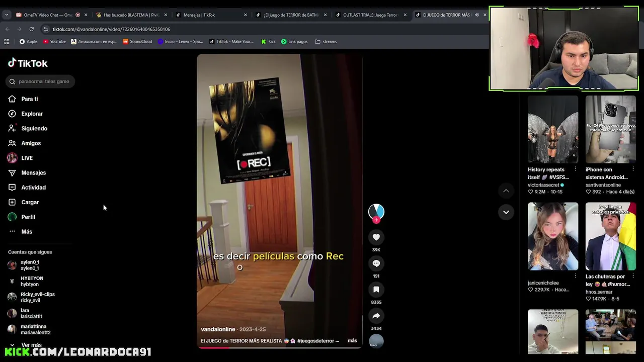Open the Perfil page
Screen dimensions: 644x362
tap(22, 217)
